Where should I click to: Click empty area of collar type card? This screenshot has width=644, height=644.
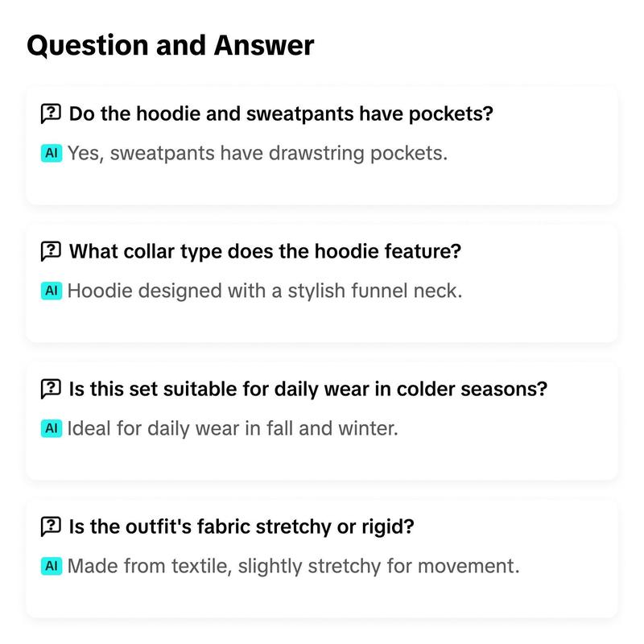tap(534, 318)
